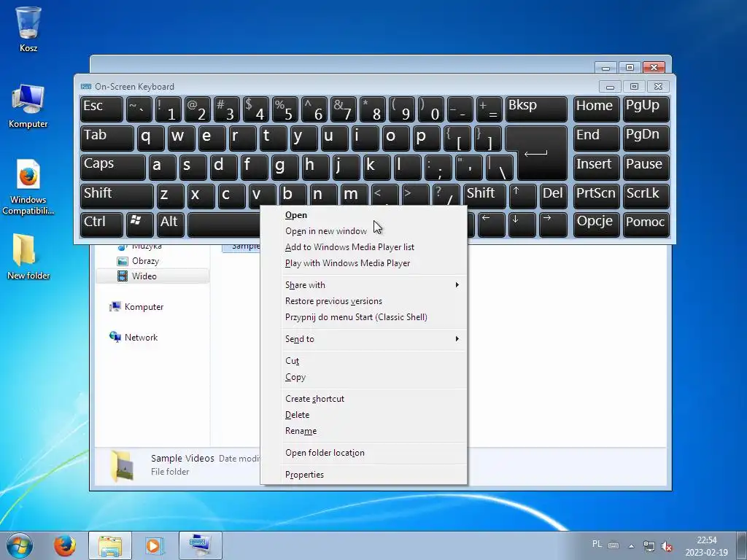Select the Windows Compatibility Firefox desktop icon

tap(28, 187)
